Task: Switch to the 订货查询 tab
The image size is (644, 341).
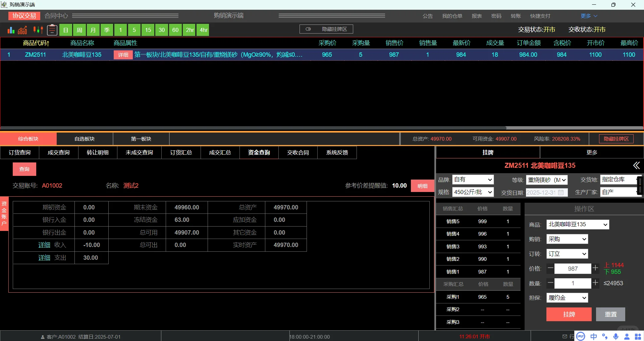Action: pos(19,152)
